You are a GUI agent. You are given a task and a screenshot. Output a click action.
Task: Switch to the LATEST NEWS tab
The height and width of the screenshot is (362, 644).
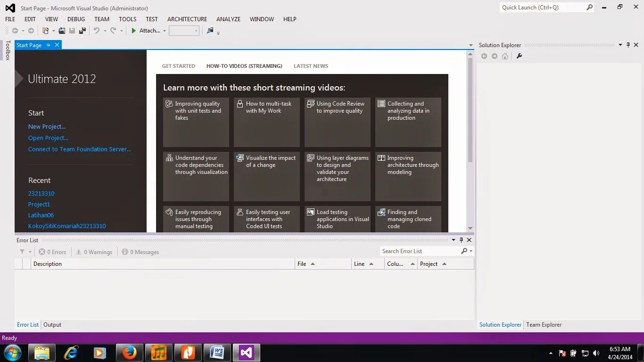coord(311,66)
